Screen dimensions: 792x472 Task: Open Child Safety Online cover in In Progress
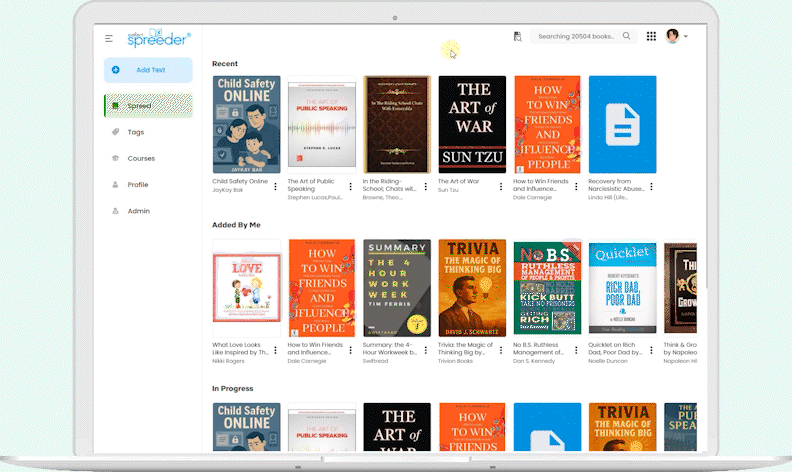point(246,427)
